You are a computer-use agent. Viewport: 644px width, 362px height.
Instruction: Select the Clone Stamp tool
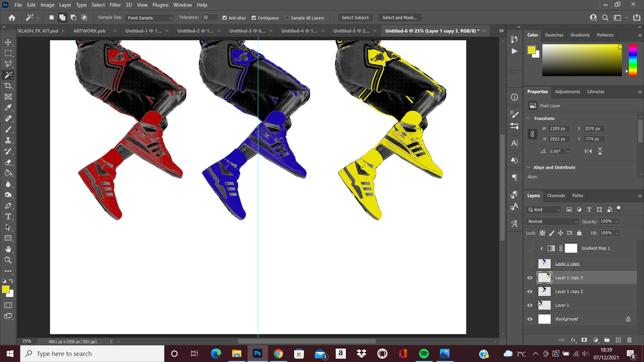8,140
